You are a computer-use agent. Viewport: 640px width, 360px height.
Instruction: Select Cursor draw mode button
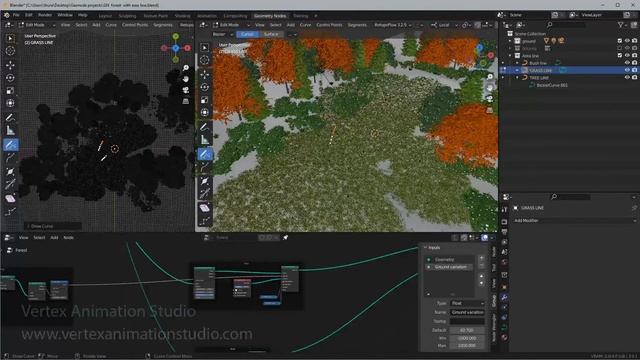[247, 34]
